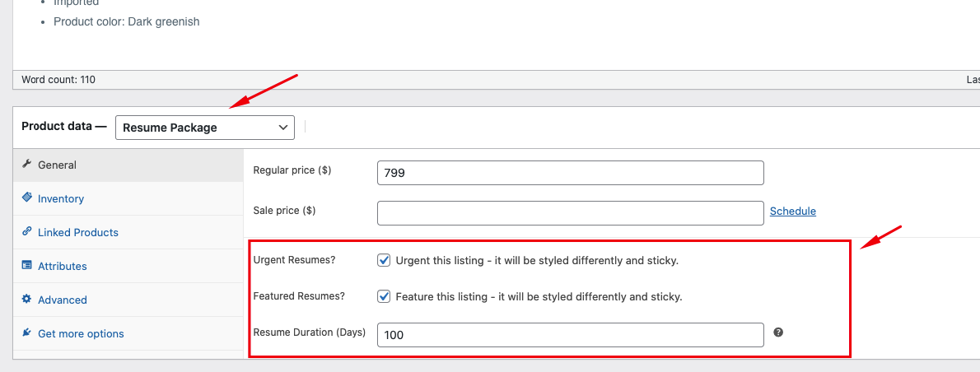Click the chevron arrow on product type select
This screenshot has width=980, height=372.
point(283,128)
